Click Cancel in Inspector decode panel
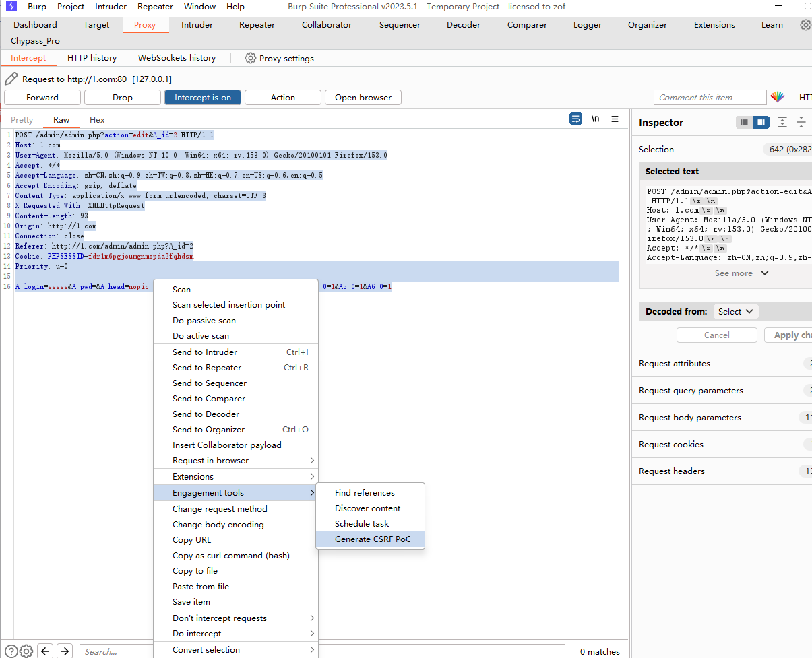 [717, 335]
